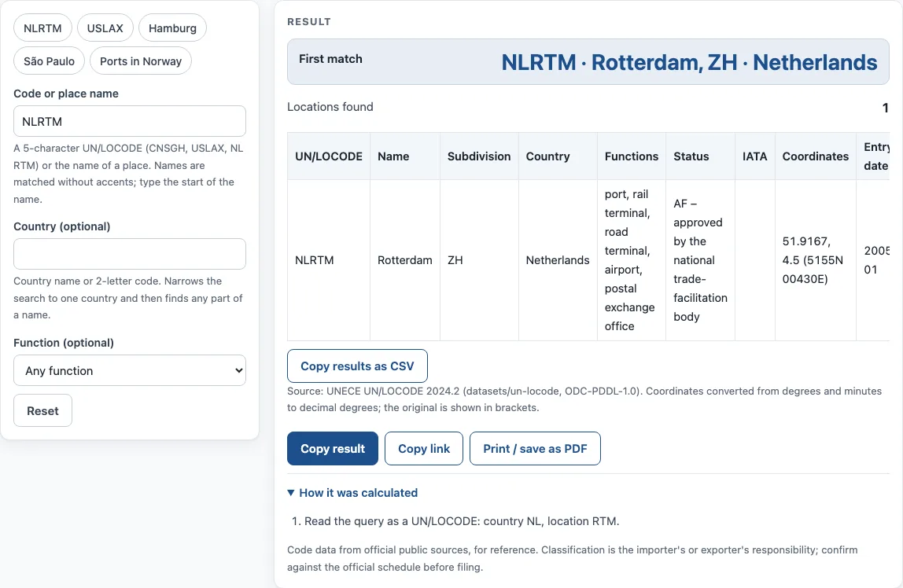Click the Source: UNECE UN/LOCODE 2024.2 note

584,399
